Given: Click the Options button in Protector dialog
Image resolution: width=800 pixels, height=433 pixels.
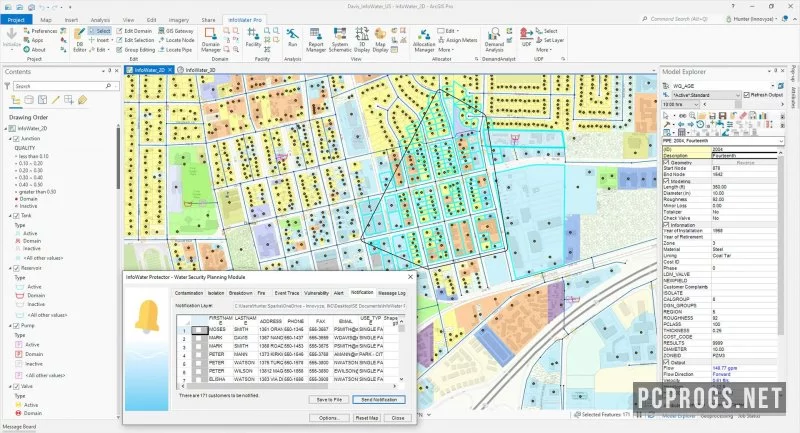Looking at the screenshot, I should (329, 418).
